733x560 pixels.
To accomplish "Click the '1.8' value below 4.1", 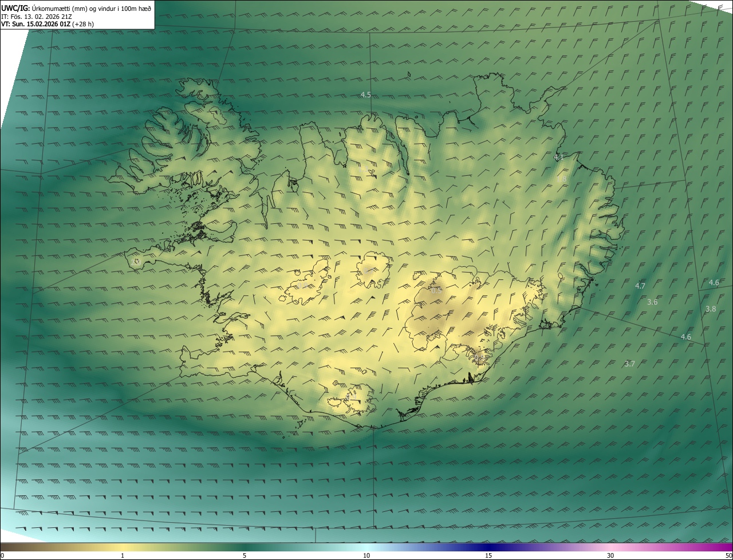I will coord(561,179).
